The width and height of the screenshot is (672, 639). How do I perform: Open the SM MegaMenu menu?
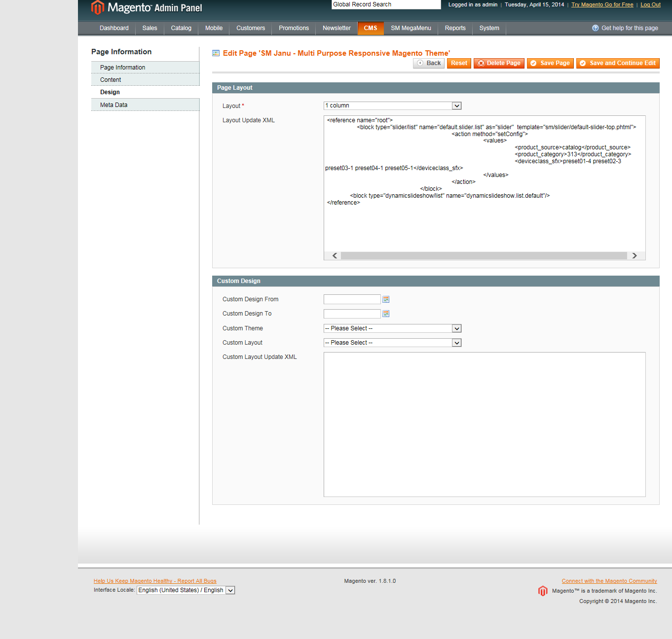tap(411, 28)
